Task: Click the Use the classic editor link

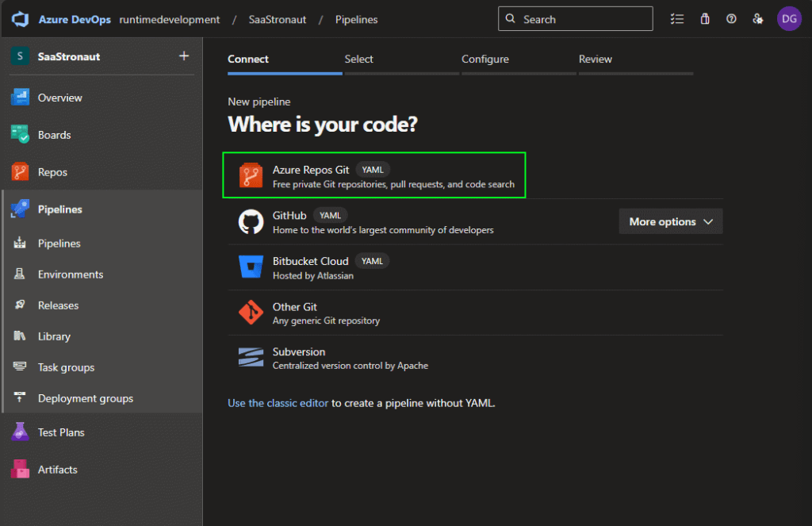Action: [x=278, y=403]
